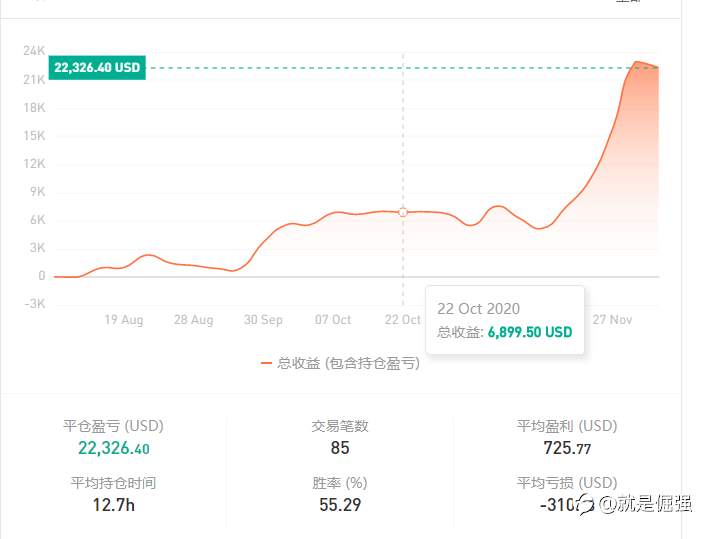
Task: Click the 平均盈利 (USD) label
Action: [x=567, y=426]
